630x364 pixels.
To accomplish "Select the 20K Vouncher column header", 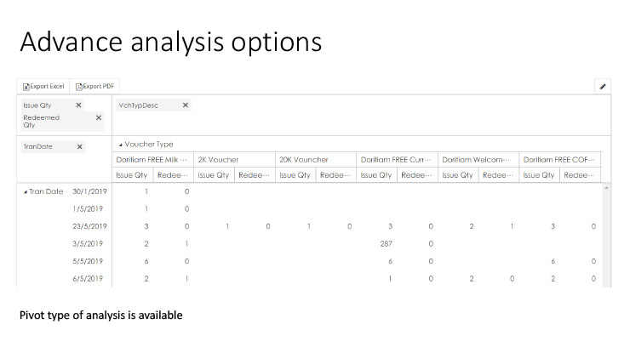I will point(300,160).
